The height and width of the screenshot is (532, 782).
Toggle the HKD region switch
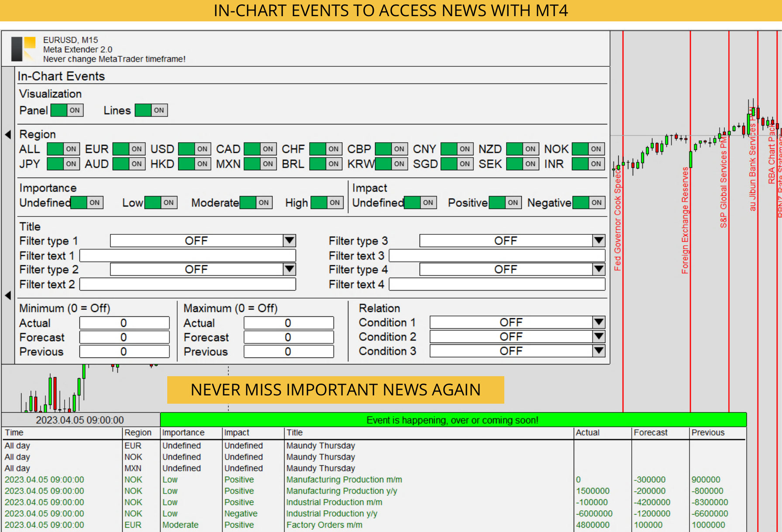click(x=195, y=164)
